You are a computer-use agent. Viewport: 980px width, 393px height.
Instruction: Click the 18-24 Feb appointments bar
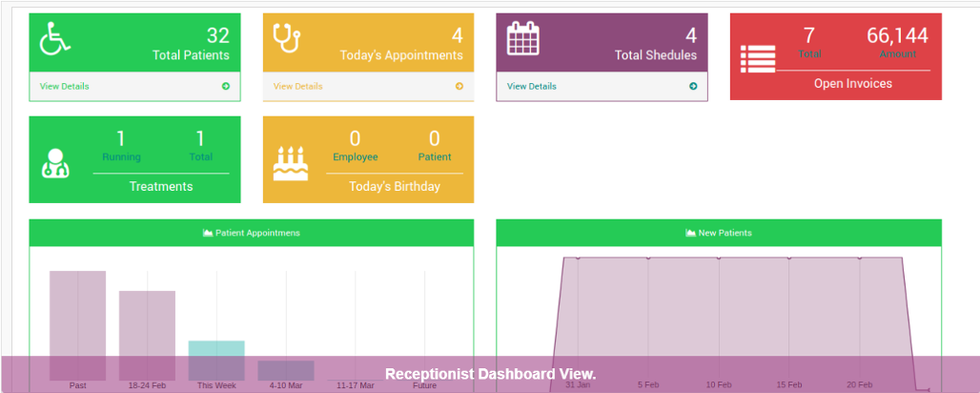[x=147, y=334]
